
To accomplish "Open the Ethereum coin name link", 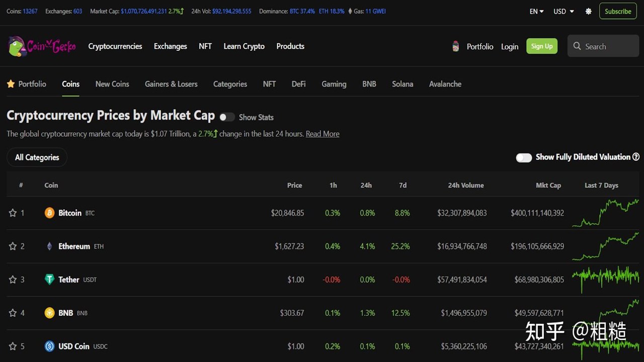I will [x=74, y=246].
